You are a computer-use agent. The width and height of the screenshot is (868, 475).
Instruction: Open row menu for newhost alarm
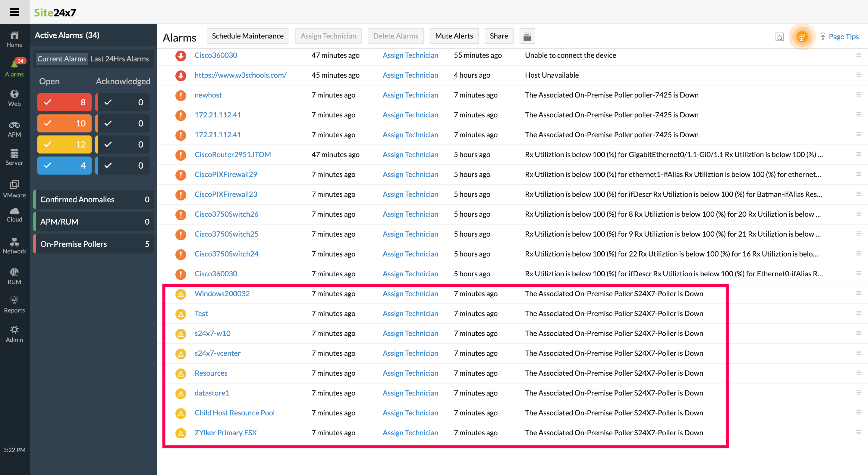click(x=859, y=95)
